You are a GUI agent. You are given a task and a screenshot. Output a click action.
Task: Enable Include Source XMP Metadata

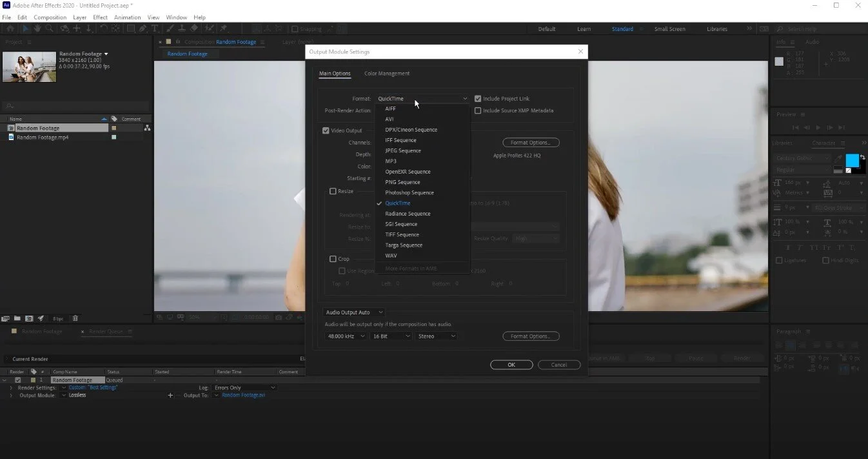pyautogui.click(x=478, y=110)
